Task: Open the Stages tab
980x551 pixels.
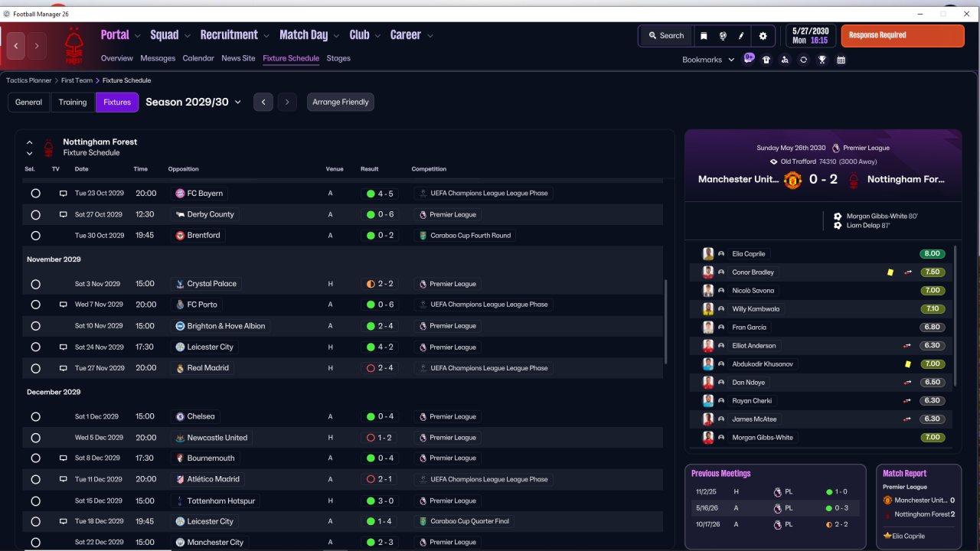Action: [x=338, y=58]
